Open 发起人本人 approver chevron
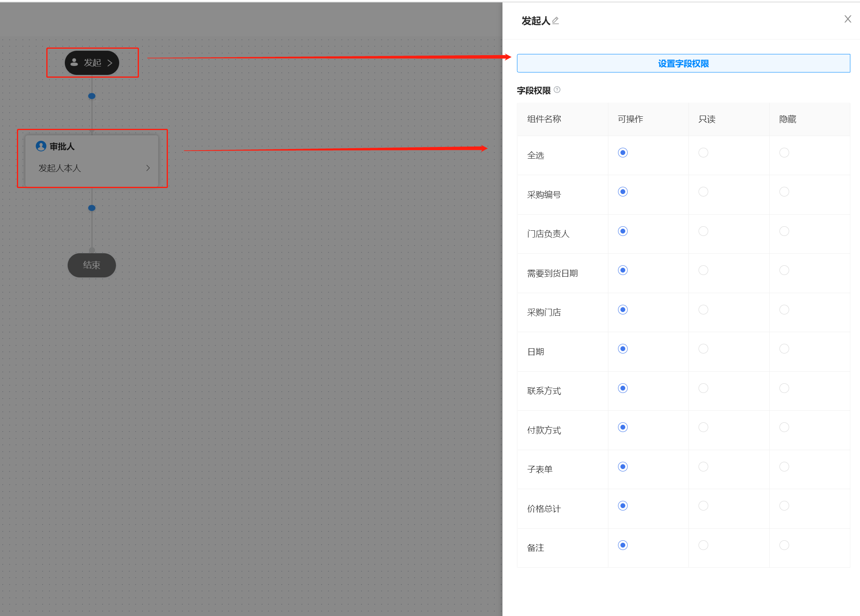The image size is (860, 616). pos(148,168)
